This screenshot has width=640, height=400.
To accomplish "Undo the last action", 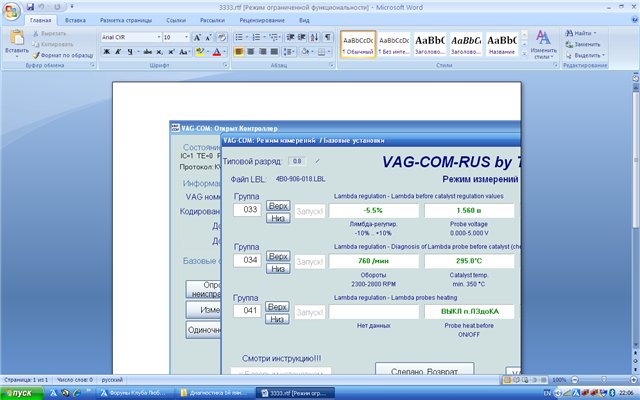I will pos(41,7).
